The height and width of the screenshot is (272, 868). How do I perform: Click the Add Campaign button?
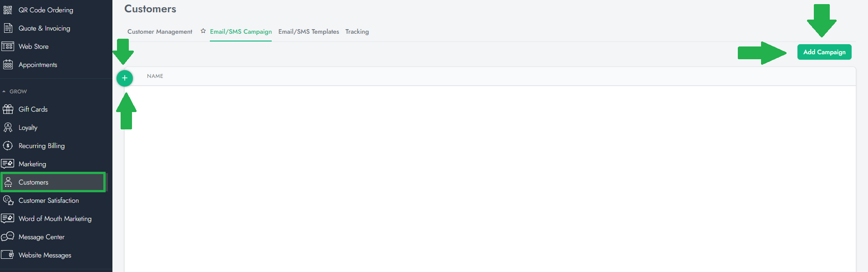pyautogui.click(x=824, y=52)
